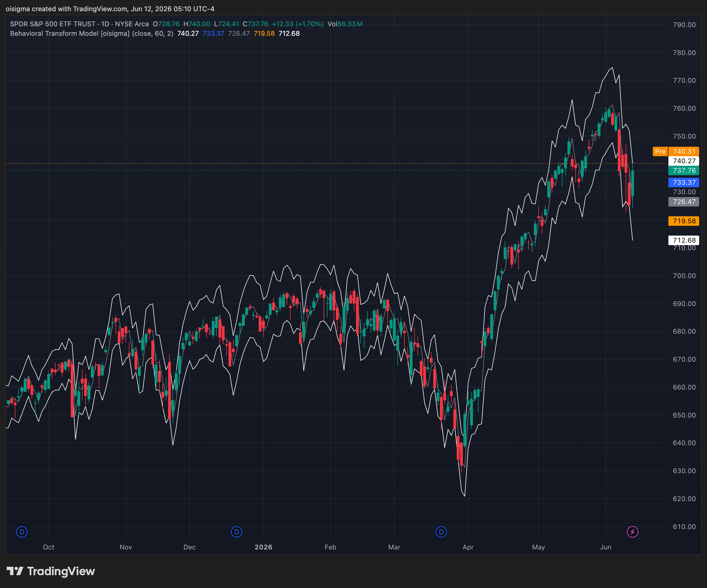Image resolution: width=707 pixels, height=588 pixels.
Task: Click the 780.00 price scale value
Action: (684, 53)
